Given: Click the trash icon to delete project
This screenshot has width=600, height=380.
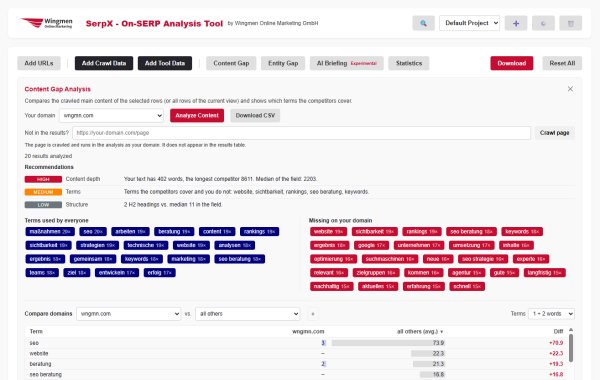Looking at the screenshot, I should point(571,23).
